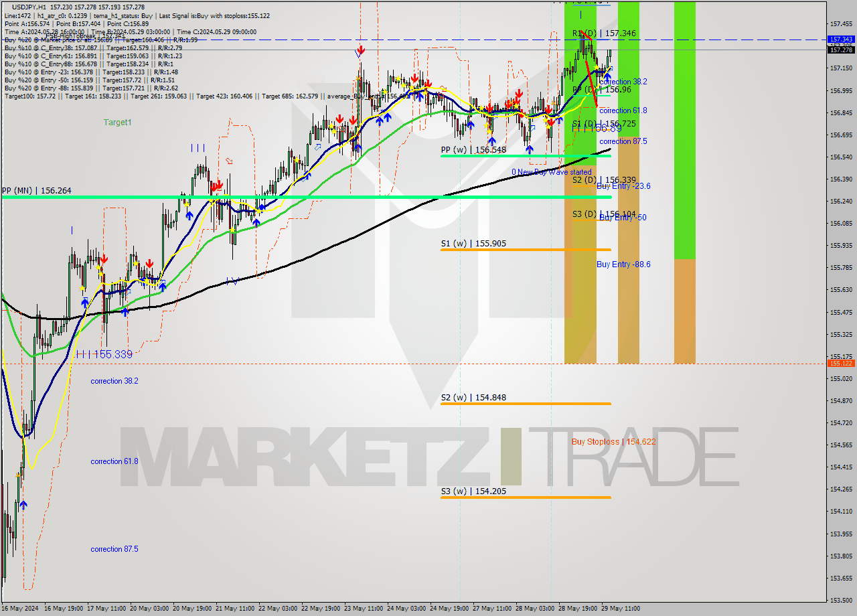This screenshot has width=857, height=616.
Task: Click the 'S3 (w) | 154.205' support label
Action: pyautogui.click(x=473, y=491)
